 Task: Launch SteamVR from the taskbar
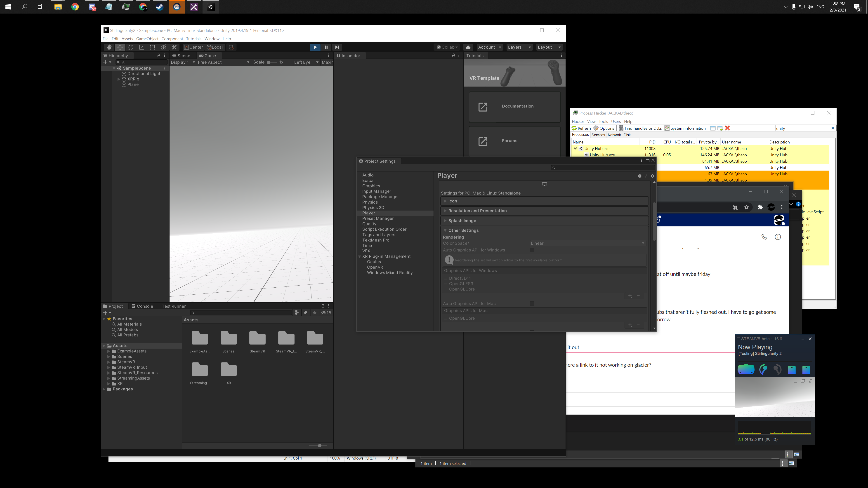177,7
